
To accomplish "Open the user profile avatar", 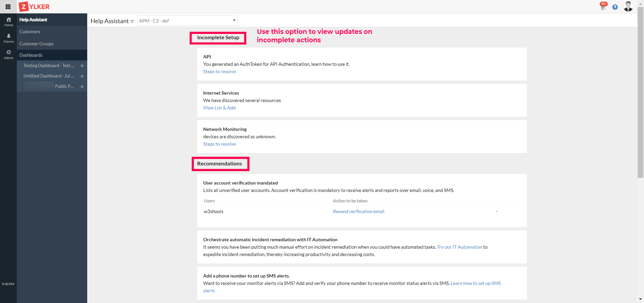I will pos(628,6).
